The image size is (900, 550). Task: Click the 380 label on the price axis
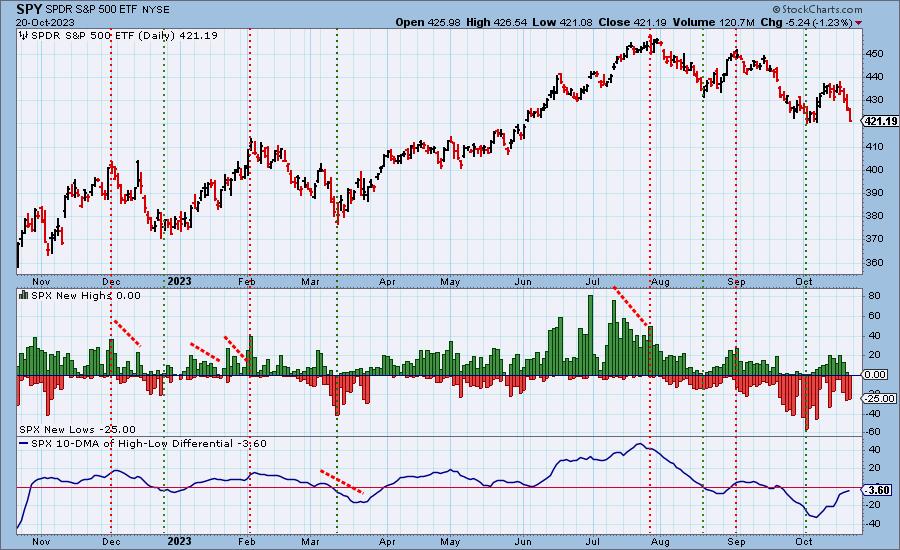[875, 216]
